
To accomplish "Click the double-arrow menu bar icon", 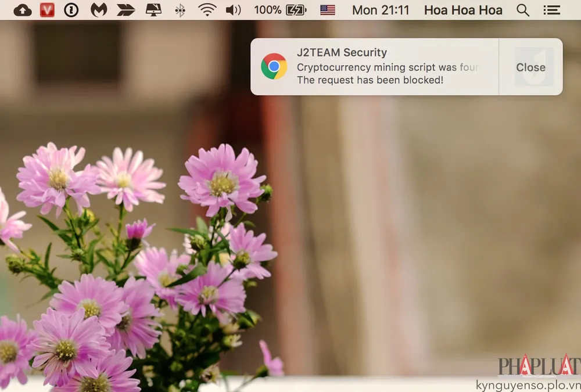I will tap(125, 10).
